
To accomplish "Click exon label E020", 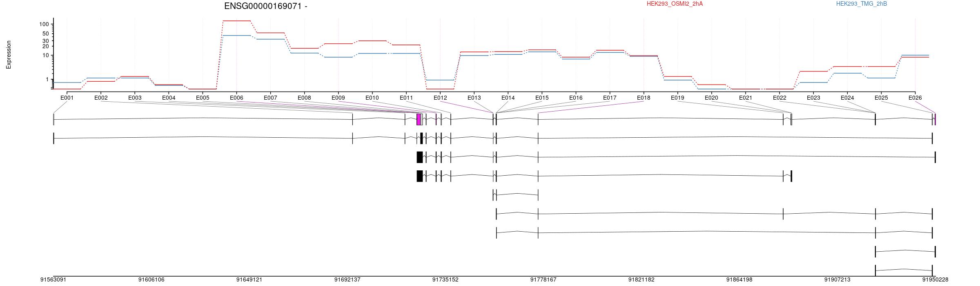I will [711, 98].
